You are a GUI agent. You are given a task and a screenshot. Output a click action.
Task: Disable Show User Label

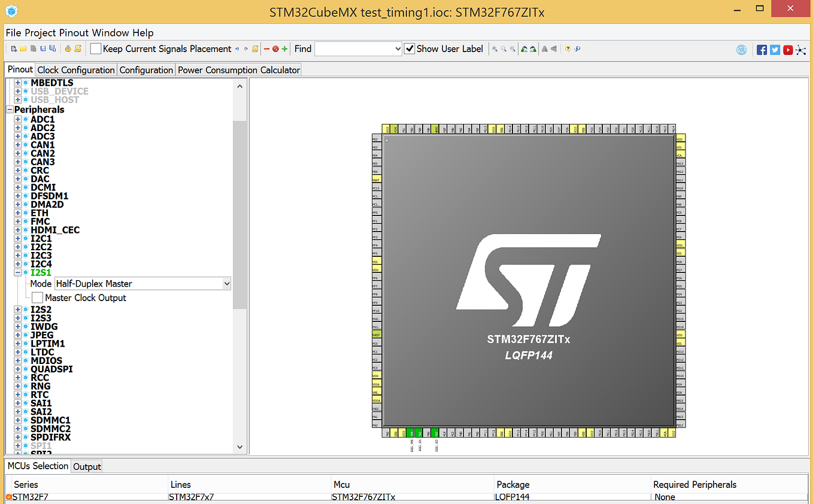(x=409, y=48)
